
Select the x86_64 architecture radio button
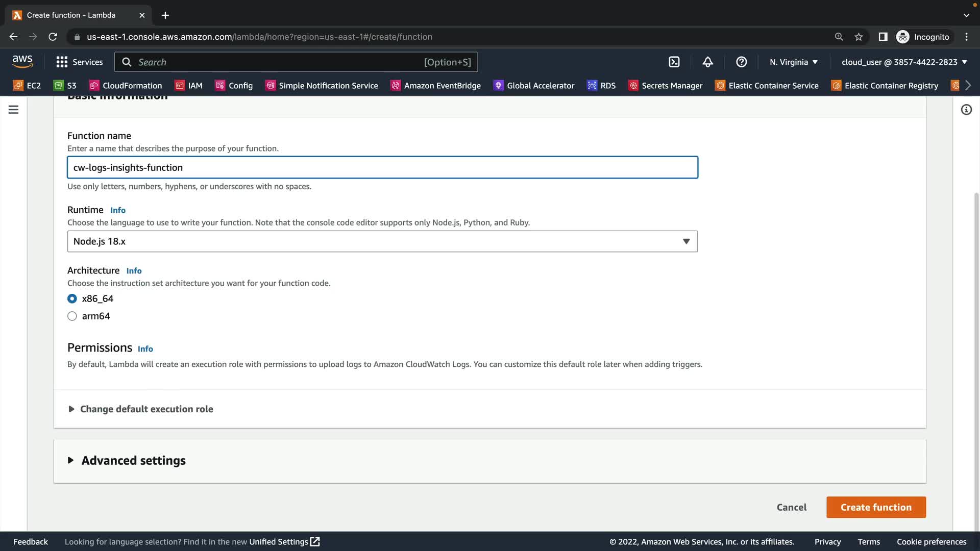pos(72,298)
